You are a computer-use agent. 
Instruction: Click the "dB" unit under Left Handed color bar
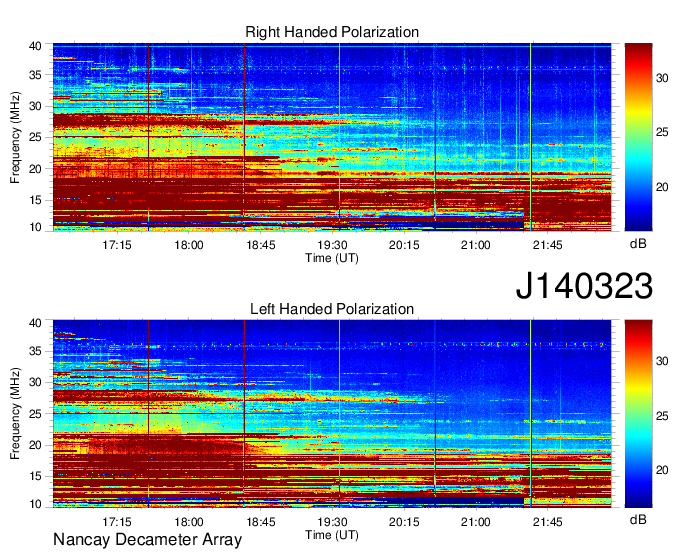(x=638, y=520)
